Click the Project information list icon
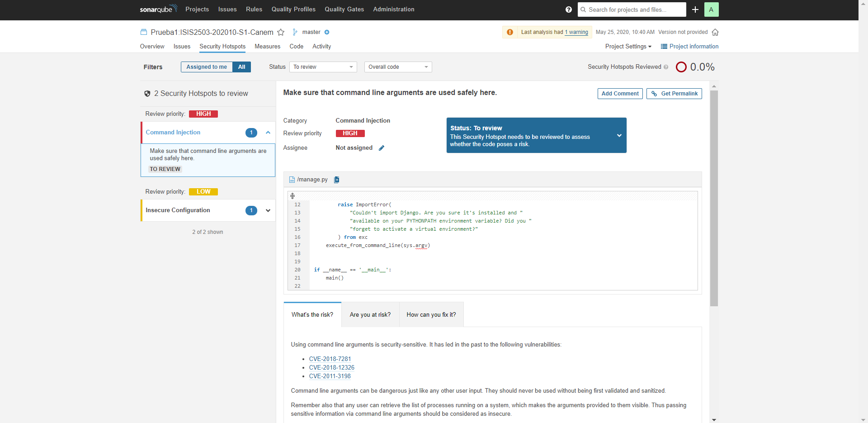The width and height of the screenshot is (868, 423). (664, 47)
